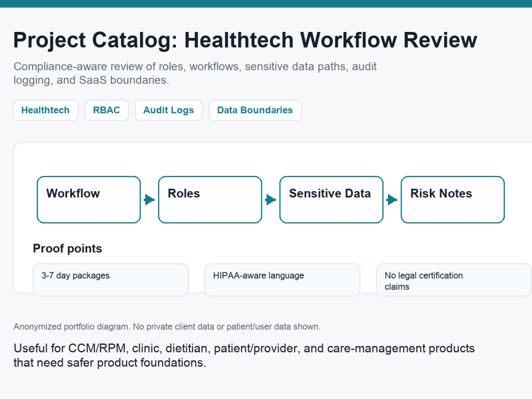Click the CCM/RPM usefulness description paragraph
Image resolution: width=532 pixels, height=399 pixels.
point(244,355)
